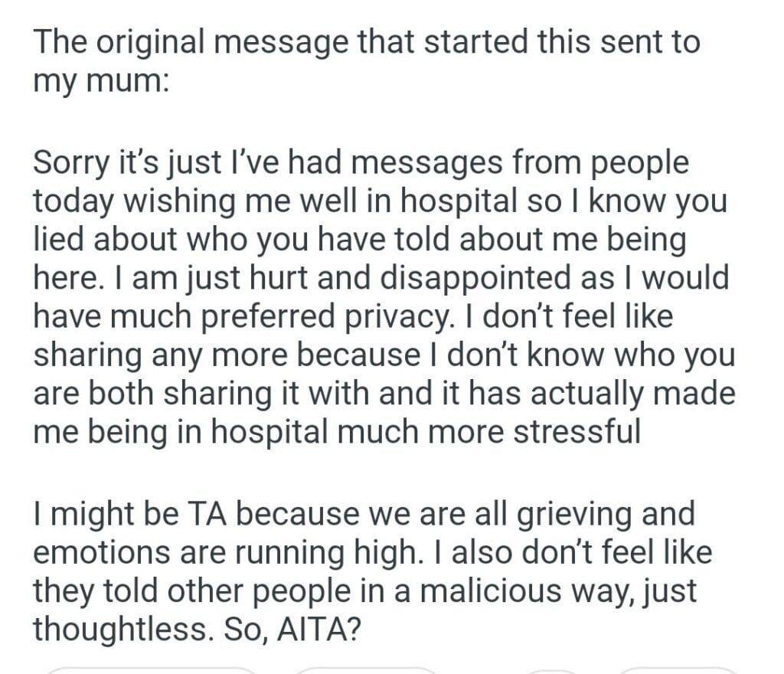Click the line "here. I am just hurt and disappointed"
The image size is (784, 674).
coord(381,278)
